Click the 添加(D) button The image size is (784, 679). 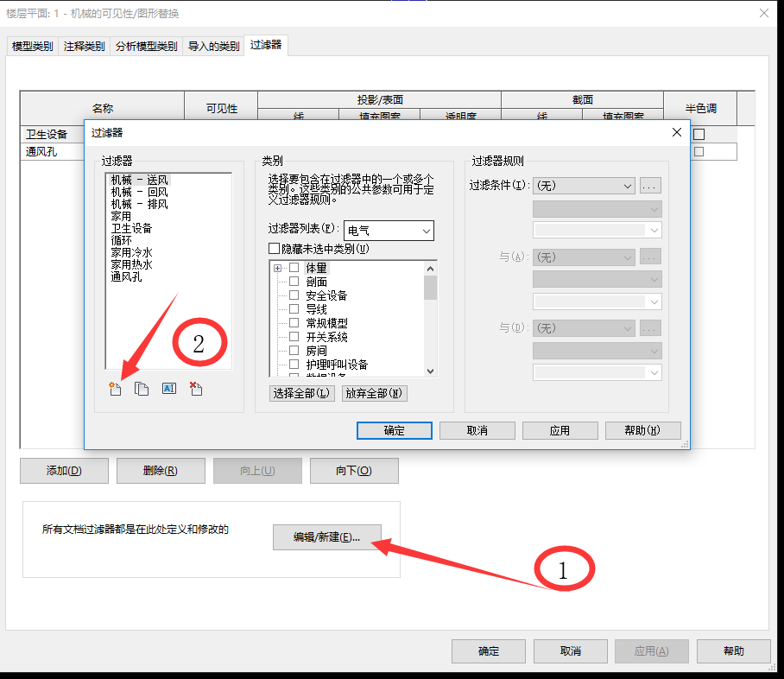[x=64, y=470]
